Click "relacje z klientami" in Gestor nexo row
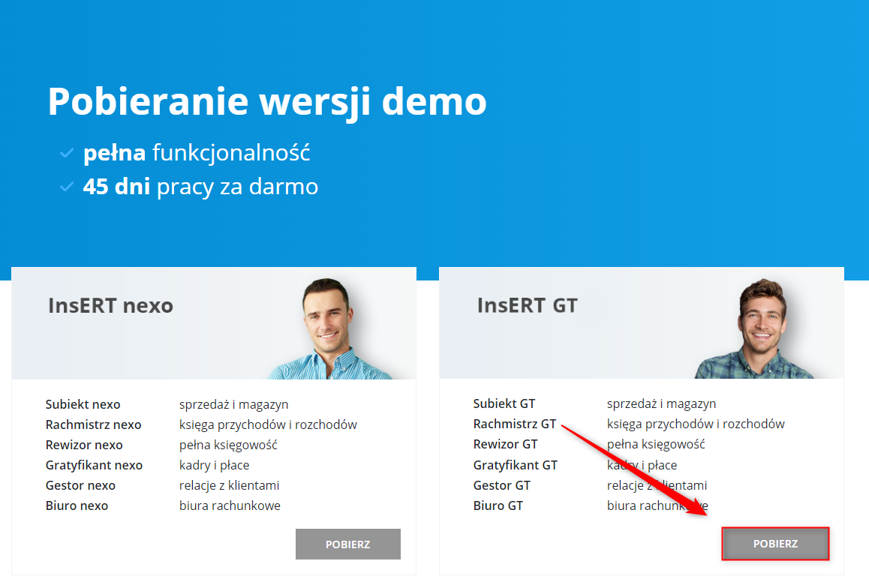Viewport: 869px width, 588px height. click(230, 485)
